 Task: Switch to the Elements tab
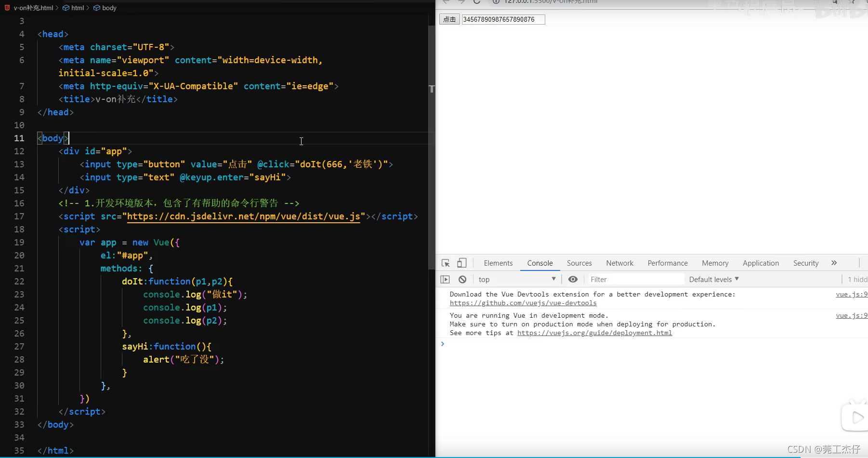point(498,263)
